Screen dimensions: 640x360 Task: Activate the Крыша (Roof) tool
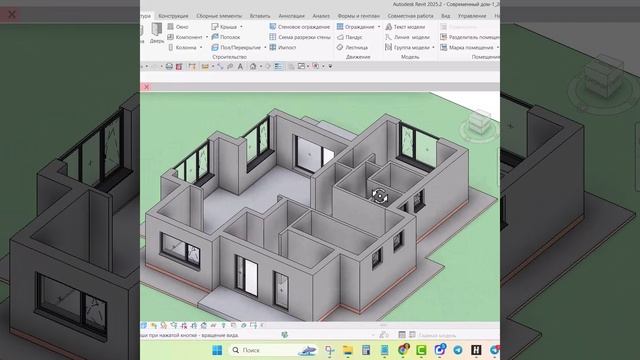click(224, 27)
